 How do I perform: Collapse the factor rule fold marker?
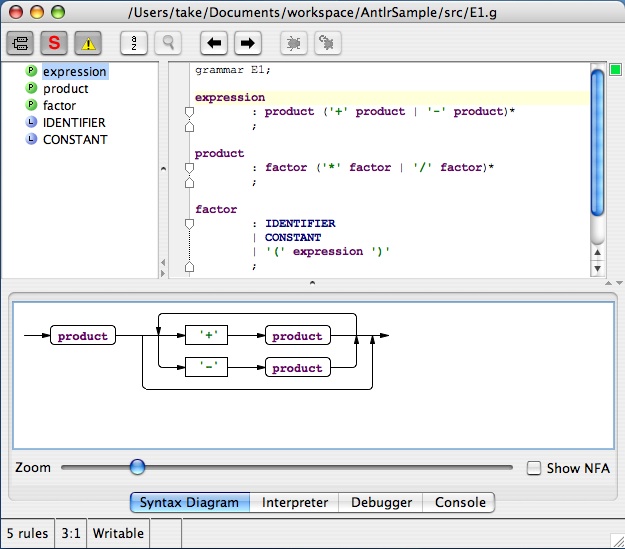187,224
